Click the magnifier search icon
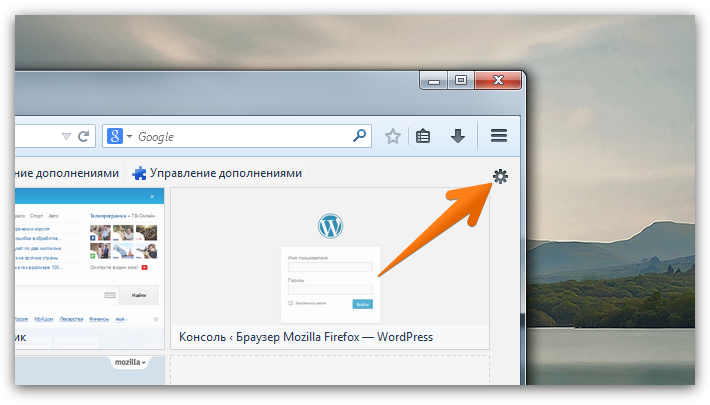 pos(360,135)
